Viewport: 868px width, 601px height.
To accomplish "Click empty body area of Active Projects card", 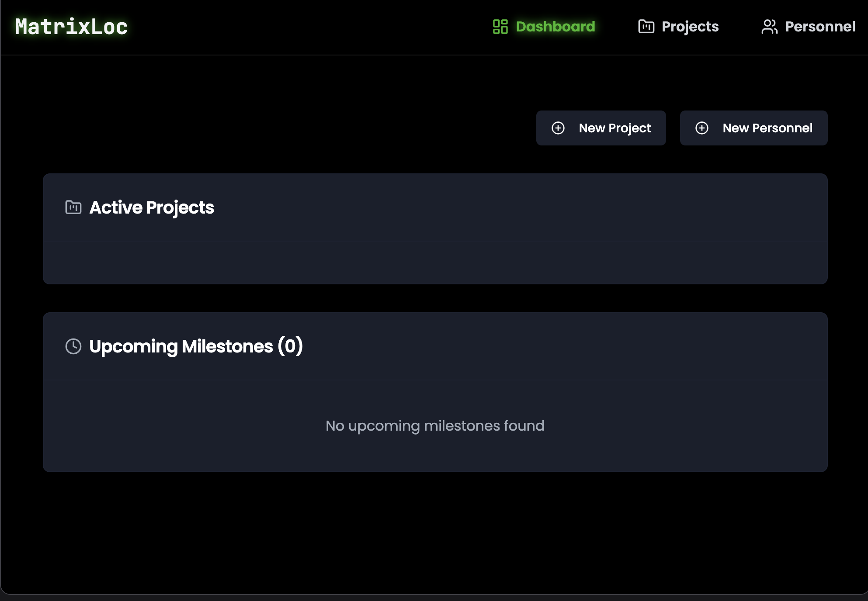I will coord(435,263).
